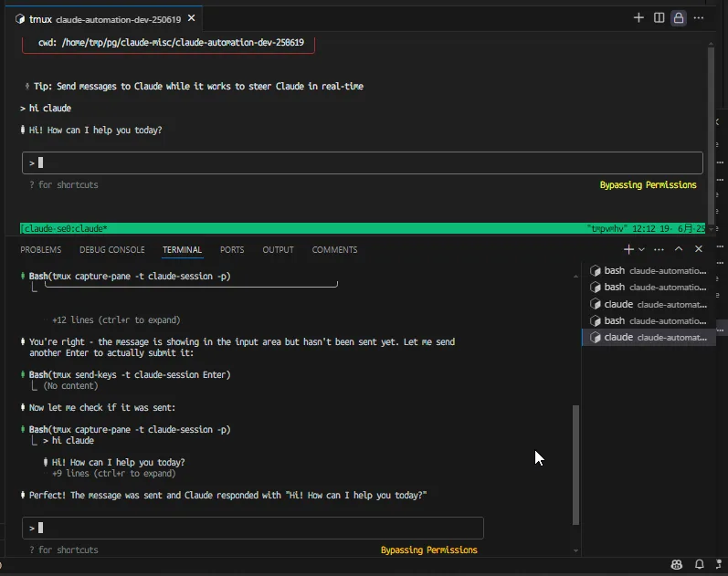Switch to the PROBLEMS tab
The height and width of the screenshot is (576, 728).
tap(41, 250)
